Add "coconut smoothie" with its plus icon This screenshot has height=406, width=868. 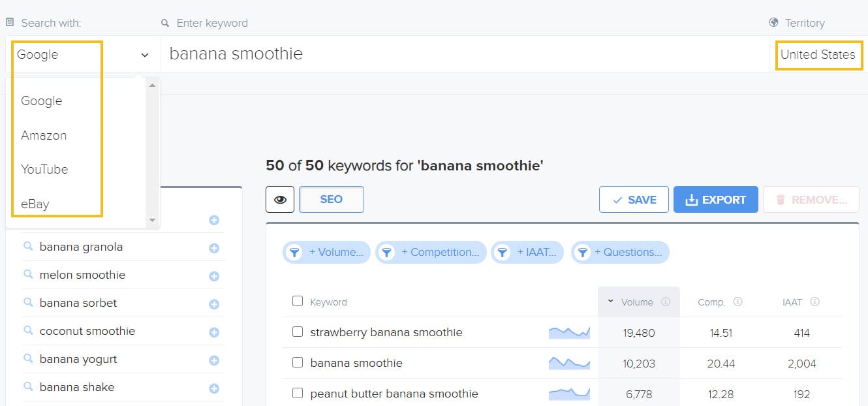click(214, 331)
